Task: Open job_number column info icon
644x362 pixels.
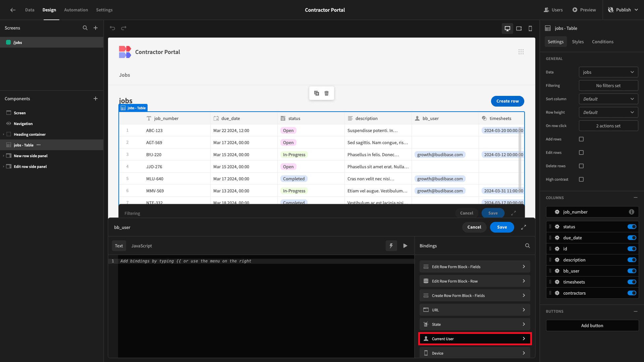Action: click(x=632, y=212)
